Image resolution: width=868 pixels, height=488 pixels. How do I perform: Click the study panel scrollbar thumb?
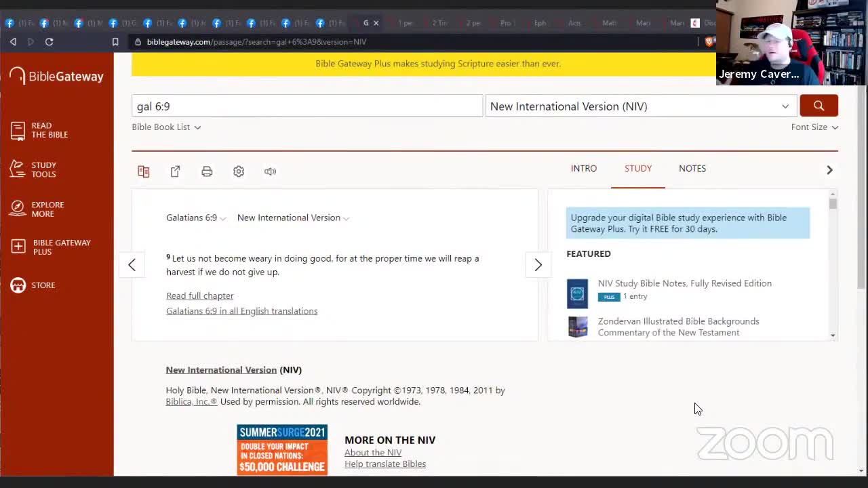click(833, 204)
